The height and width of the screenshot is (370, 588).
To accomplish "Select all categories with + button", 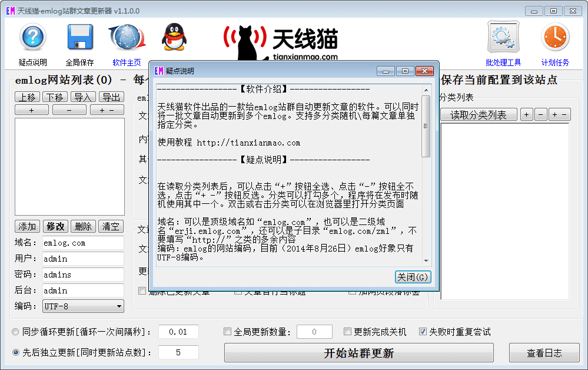I will (x=527, y=114).
